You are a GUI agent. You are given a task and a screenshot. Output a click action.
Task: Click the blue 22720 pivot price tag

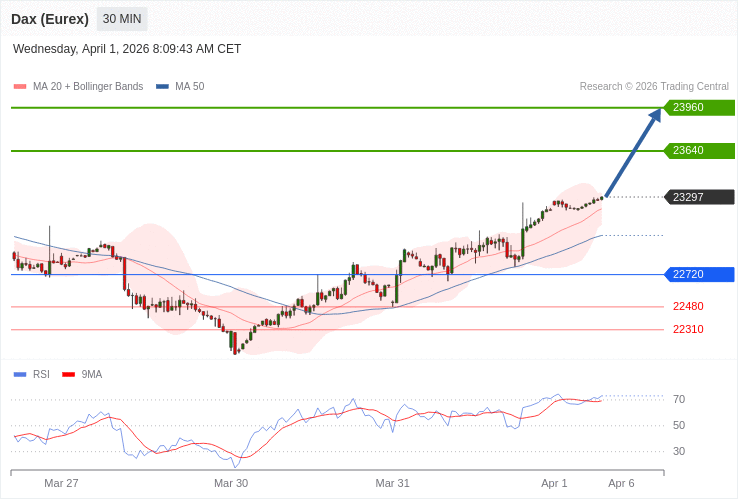[699, 274]
